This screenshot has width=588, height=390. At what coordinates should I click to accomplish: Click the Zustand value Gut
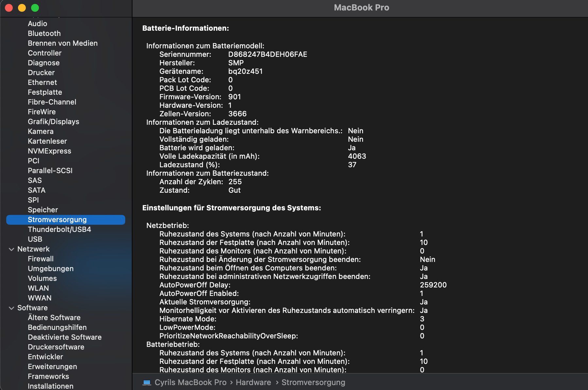tap(234, 190)
